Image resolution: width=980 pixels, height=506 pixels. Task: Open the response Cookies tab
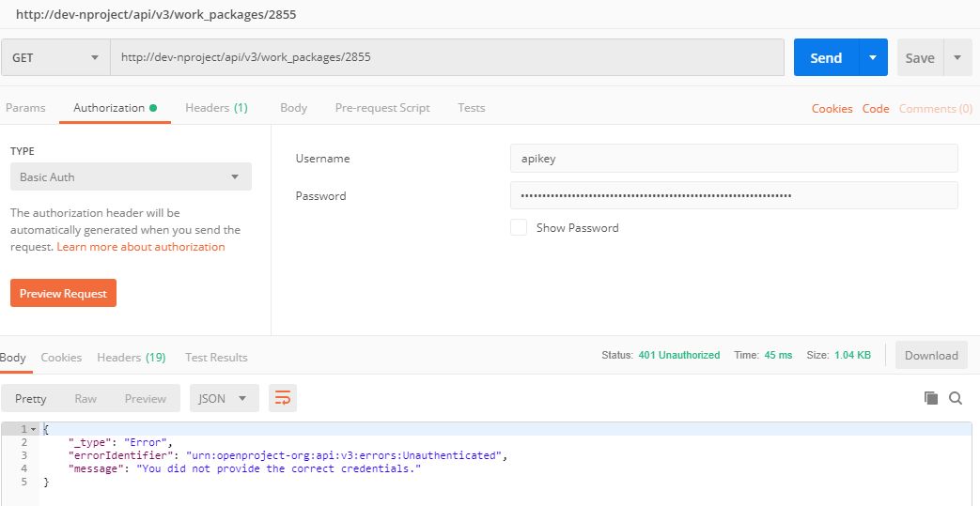pos(61,358)
